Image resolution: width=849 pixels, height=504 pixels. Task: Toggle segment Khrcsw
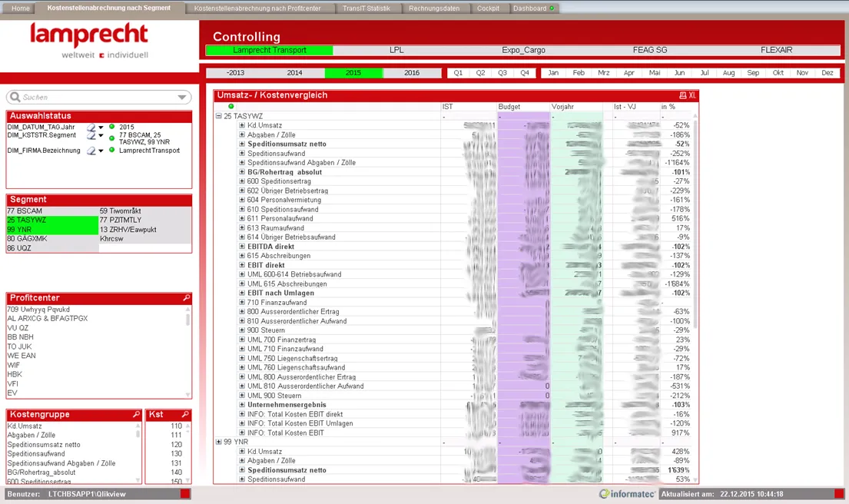coord(144,239)
